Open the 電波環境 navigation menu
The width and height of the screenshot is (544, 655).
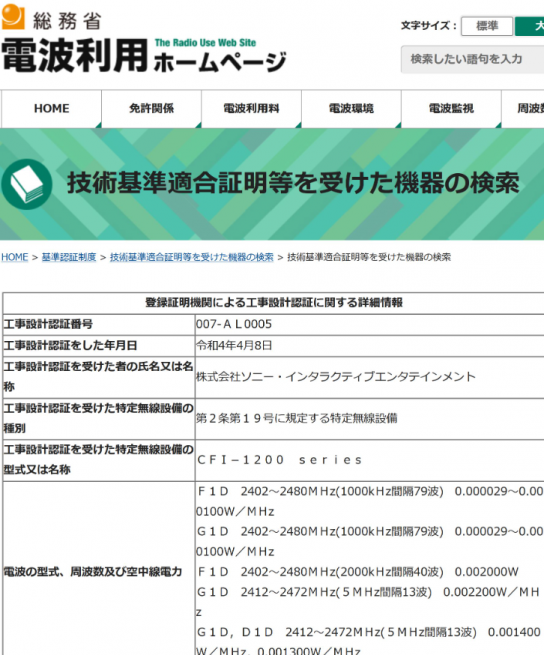[351, 109]
